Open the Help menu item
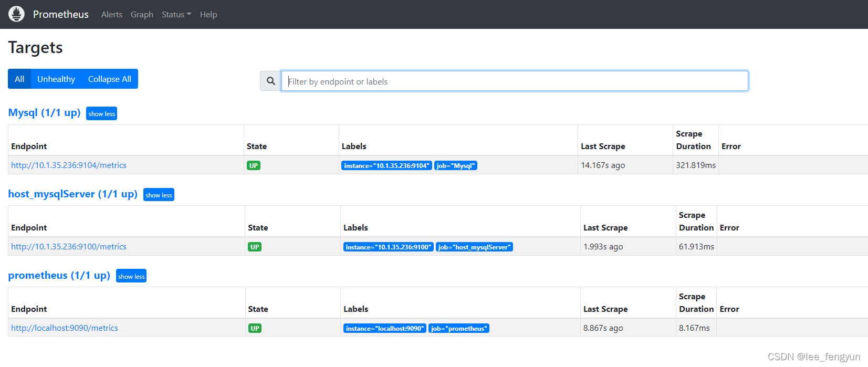 [208, 14]
